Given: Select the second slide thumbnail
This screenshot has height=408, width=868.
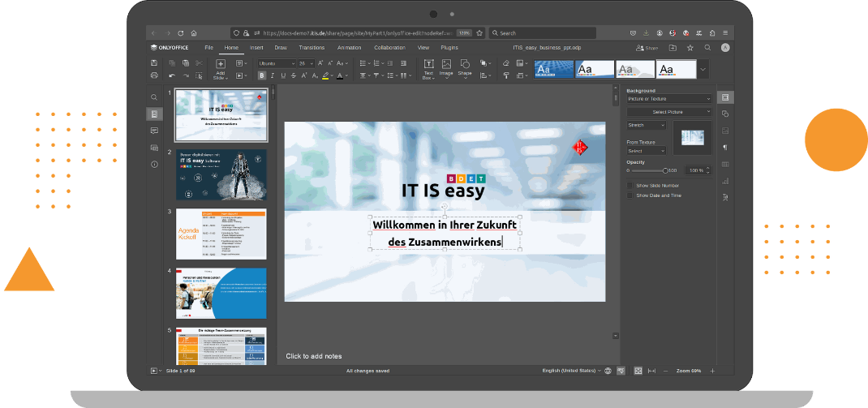Looking at the screenshot, I should (x=221, y=174).
